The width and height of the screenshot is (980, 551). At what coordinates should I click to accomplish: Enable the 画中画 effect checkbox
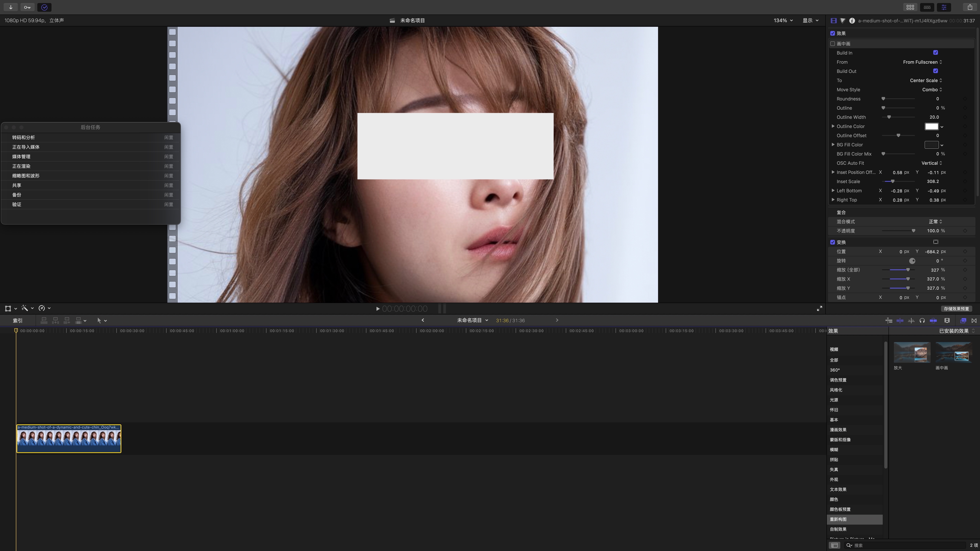(832, 44)
